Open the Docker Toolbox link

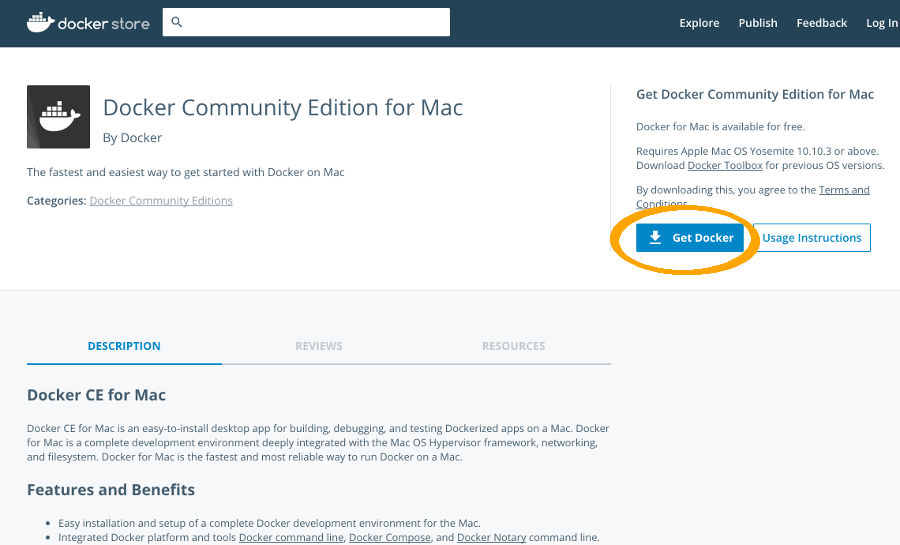[725, 165]
